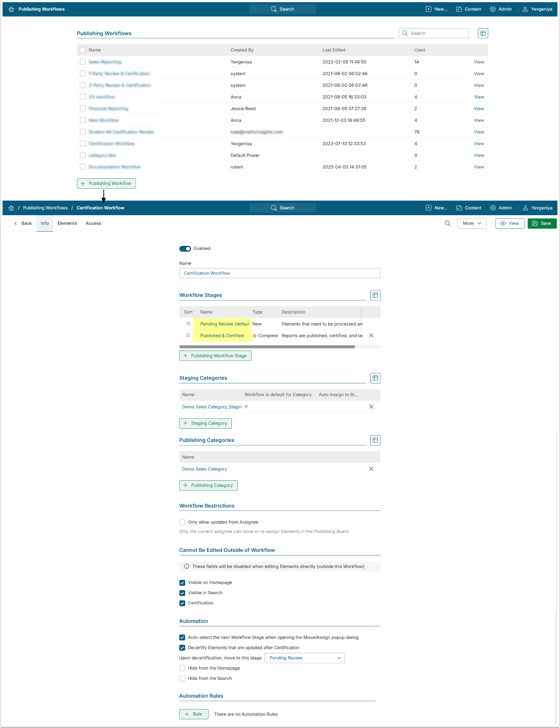Uncheck Decertify Elements updated after Certification
Image resolution: width=560 pixels, height=728 pixels.
[x=182, y=648]
